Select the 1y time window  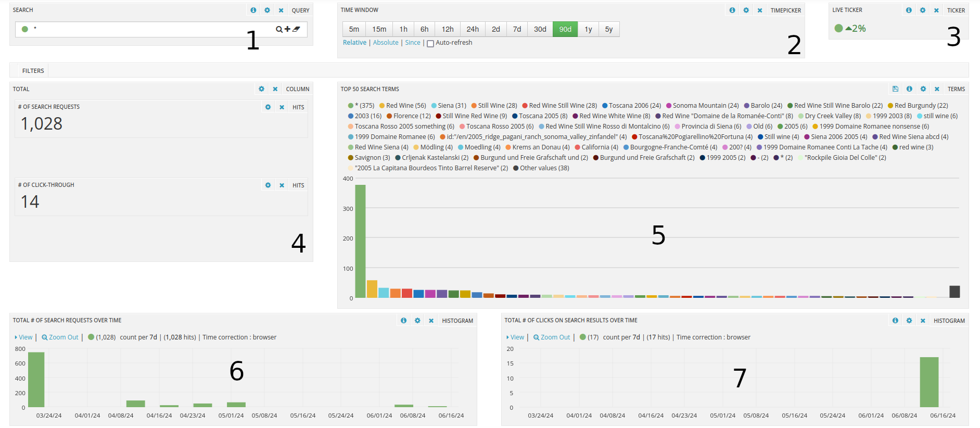coord(588,29)
